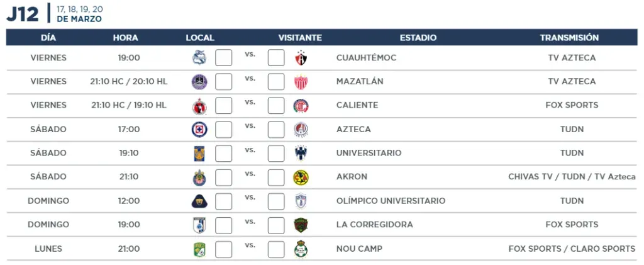
Task: Click the J12 matchday title
Action: coord(23,14)
